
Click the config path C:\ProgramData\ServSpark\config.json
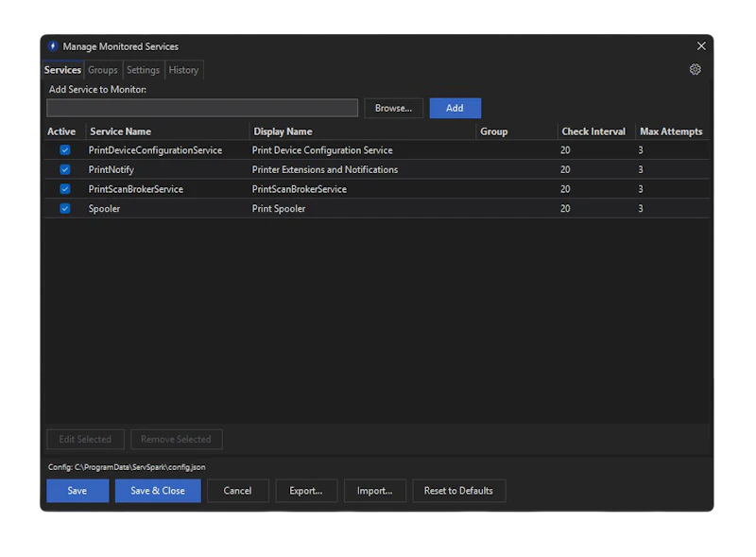tap(140, 467)
